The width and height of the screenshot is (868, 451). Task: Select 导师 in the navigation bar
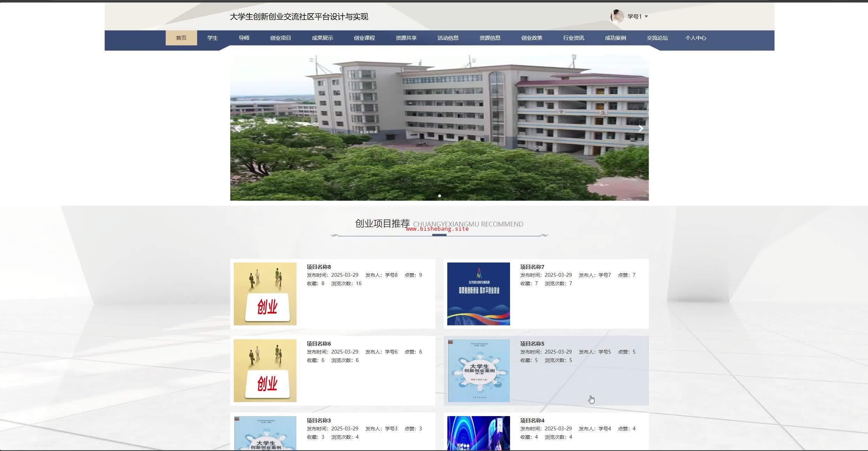pyautogui.click(x=244, y=38)
